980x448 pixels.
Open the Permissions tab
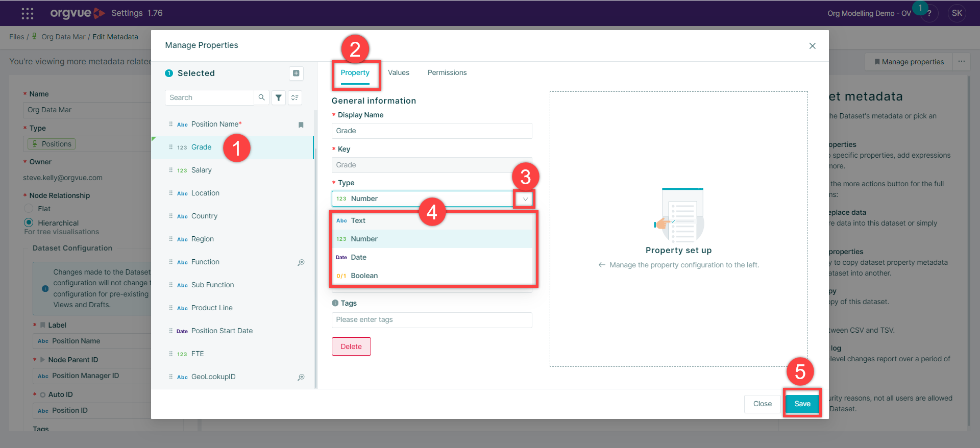coord(447,72)
